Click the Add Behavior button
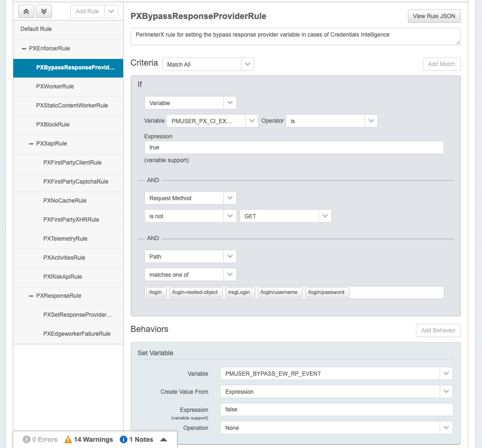 tap(438, 331)
